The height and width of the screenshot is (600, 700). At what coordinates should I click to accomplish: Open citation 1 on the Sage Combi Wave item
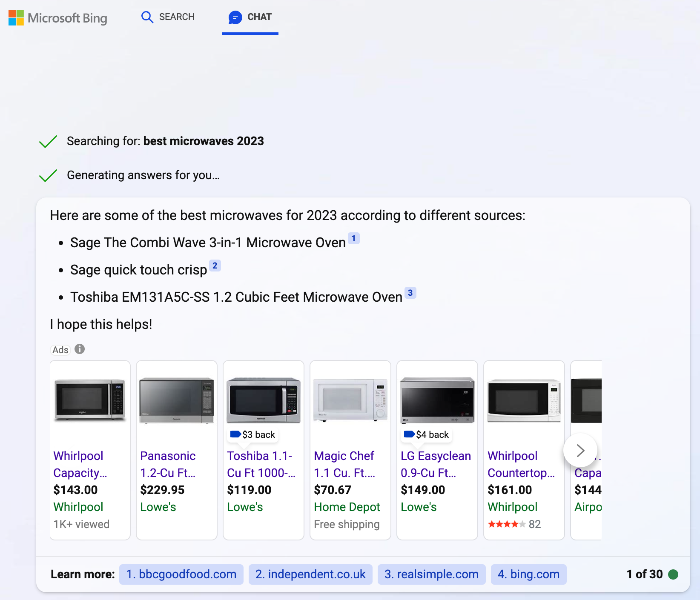pyautogui.click(x=354, y=238)
